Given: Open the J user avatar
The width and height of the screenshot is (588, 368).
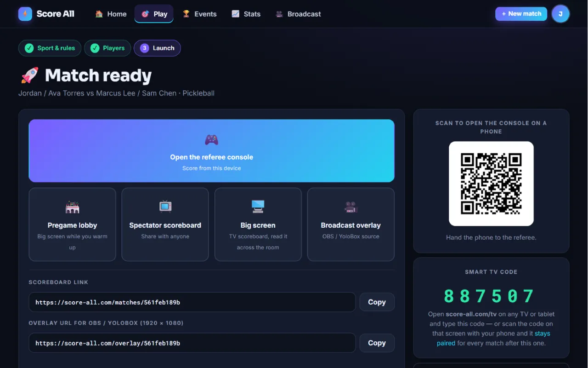Looking at the screenshot, I should (560, 14).
